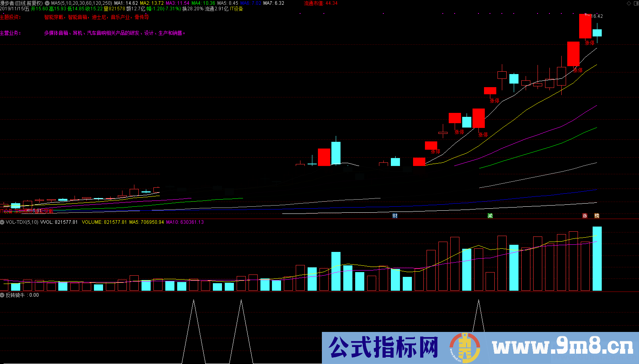Screen dimensions: 639x364
Task: Click the 反转骑牛 : 0.00 indicator label
Action: pos(22,295)
